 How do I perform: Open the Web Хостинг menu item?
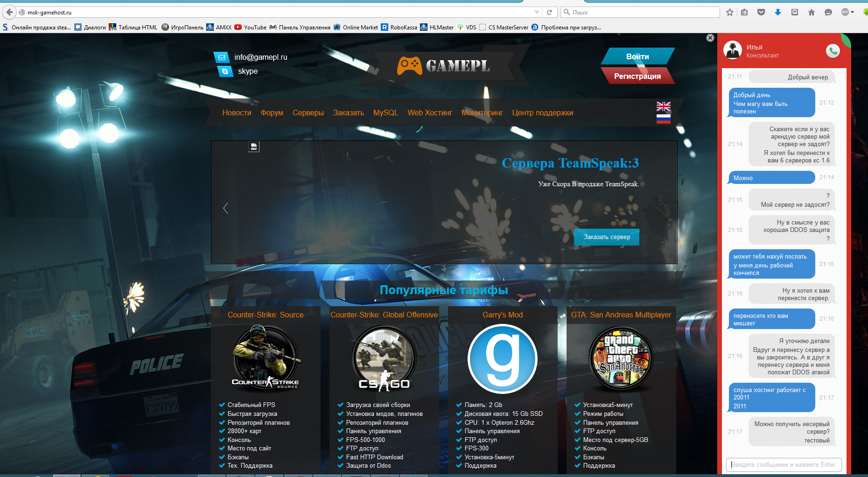(x=430, y=113)
